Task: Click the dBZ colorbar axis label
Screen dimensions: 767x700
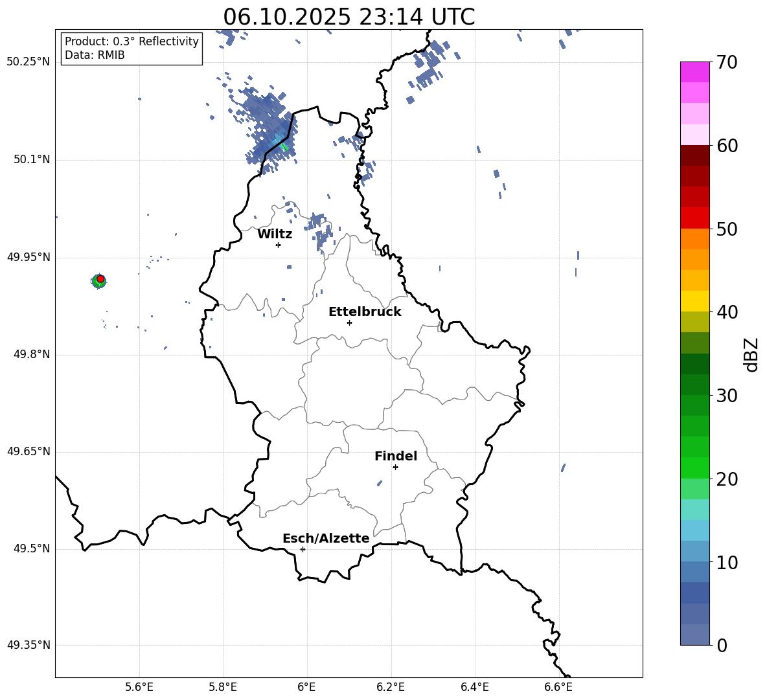Action: 751,354
